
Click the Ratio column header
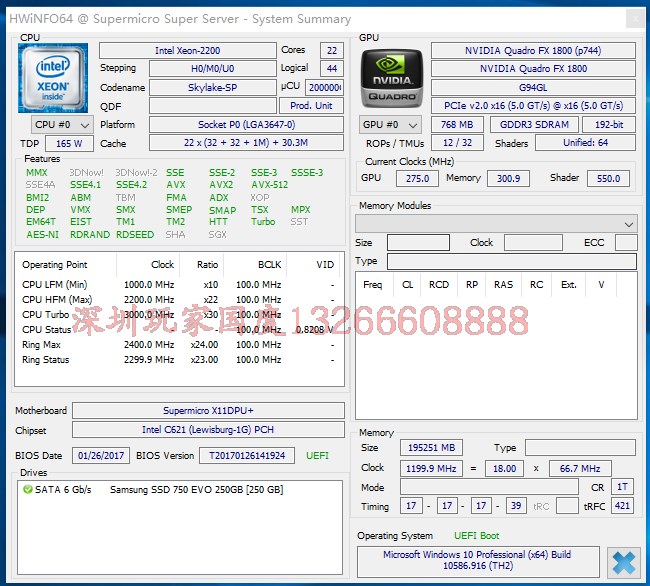[x=202, y=265]
